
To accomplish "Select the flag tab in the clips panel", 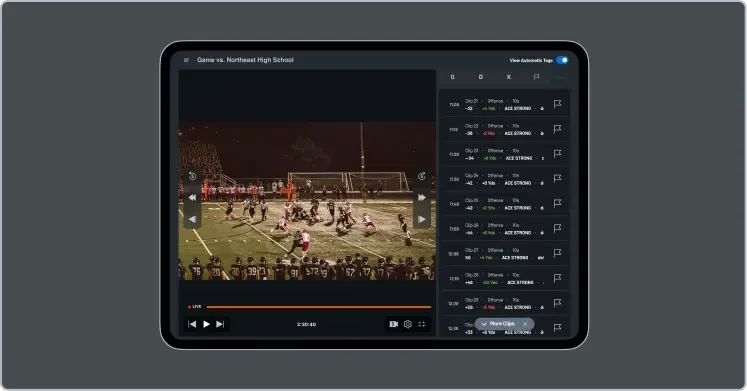I will 536,77.
